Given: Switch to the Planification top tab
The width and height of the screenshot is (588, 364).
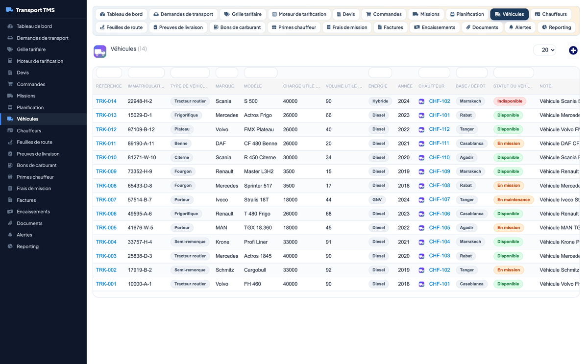Looking at the screenshot, I should click(467, 14).
